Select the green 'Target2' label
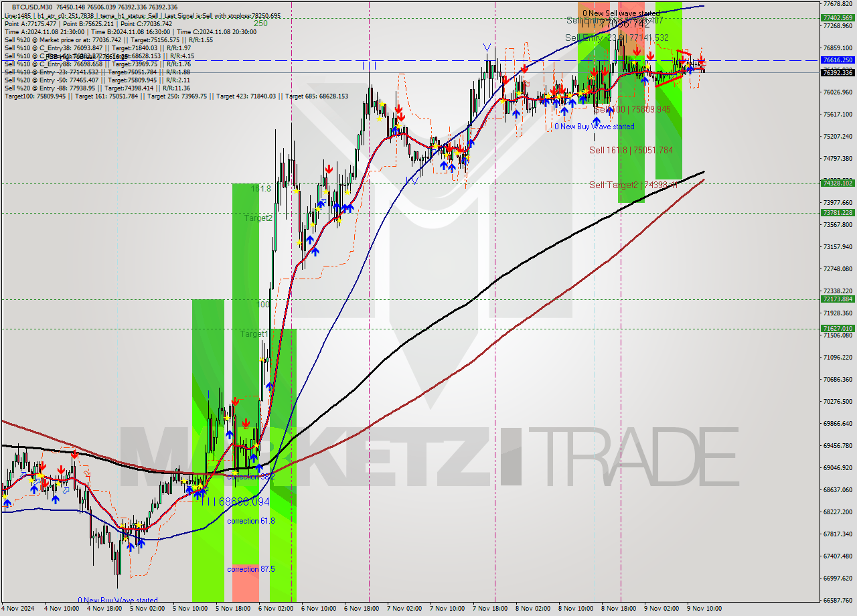Image resolution: width=857 pixels, height=616 pixels. (258, 218)
